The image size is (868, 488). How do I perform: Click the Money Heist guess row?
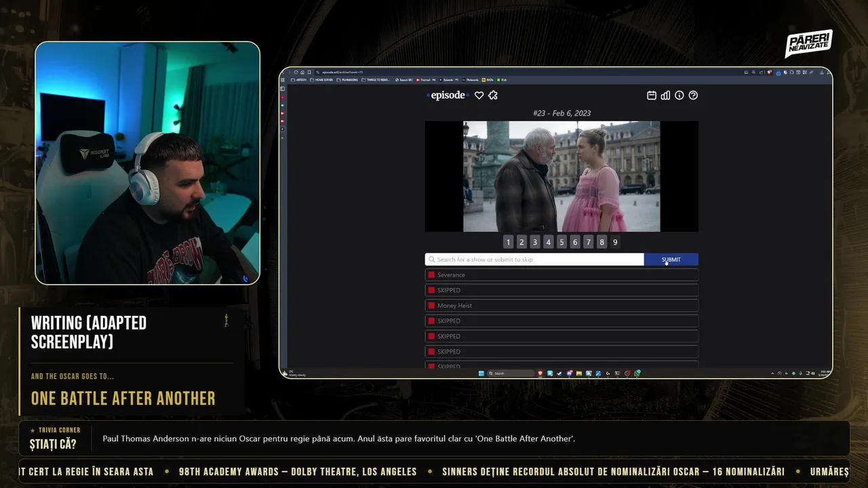pyautogui.click(x=561, y=306)
